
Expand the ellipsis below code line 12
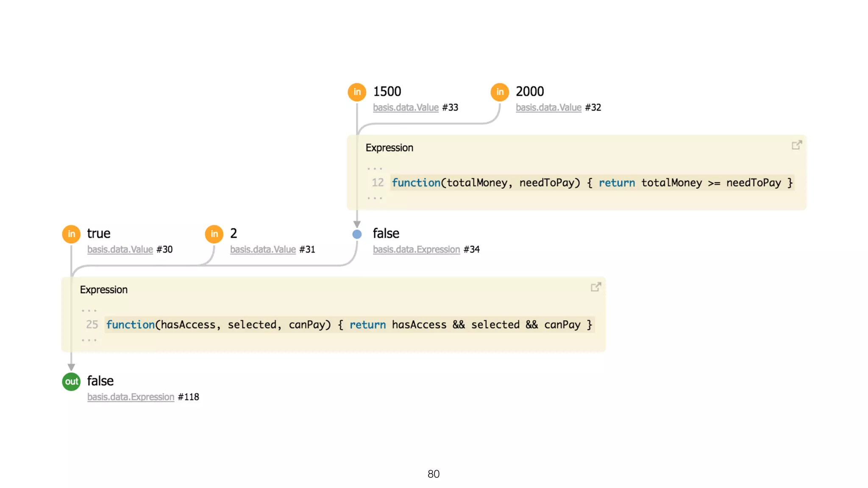pyautogui.click(x=375, y=198)
